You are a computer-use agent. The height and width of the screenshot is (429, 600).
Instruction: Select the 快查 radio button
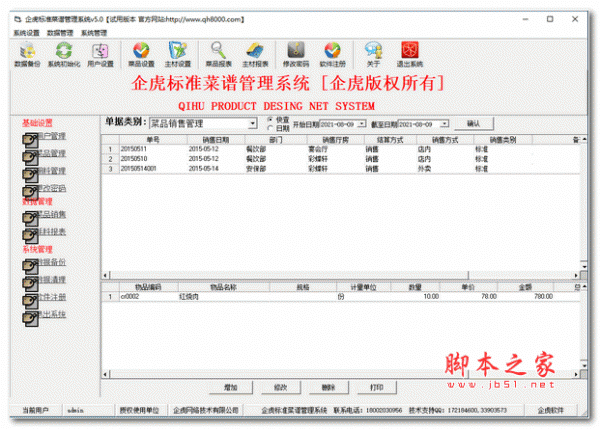click(270, 119)
